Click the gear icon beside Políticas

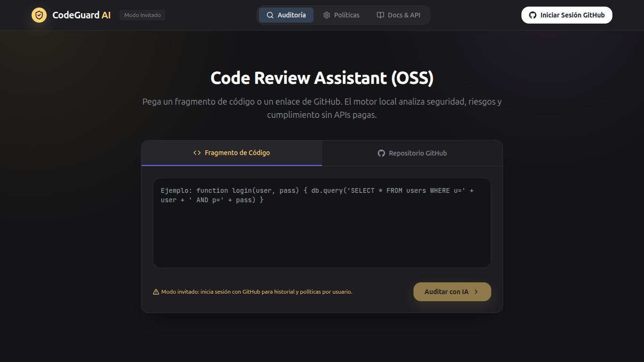327,15
